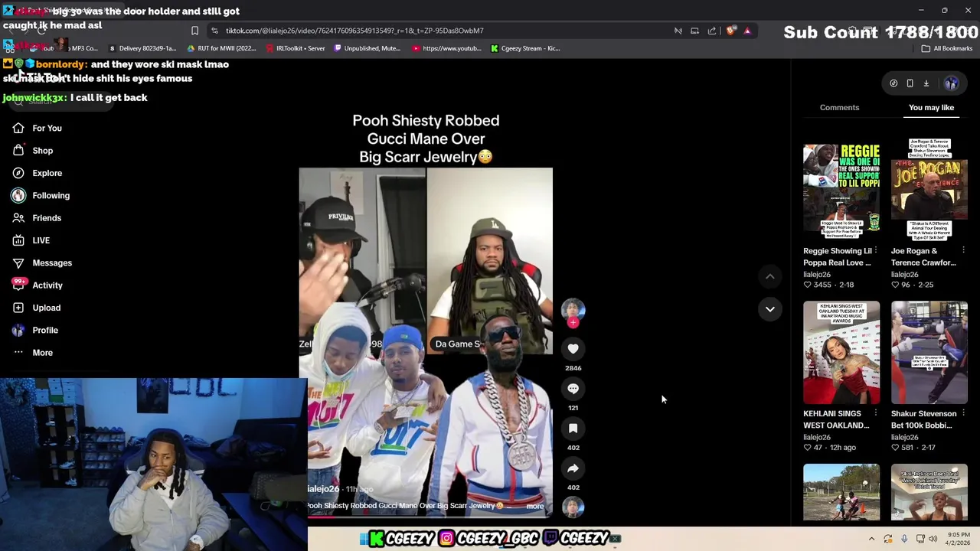Switch to the Comments tab
The width and height of the screenshot is (980, 551).
pyautogui.click(x=839, y=108)
